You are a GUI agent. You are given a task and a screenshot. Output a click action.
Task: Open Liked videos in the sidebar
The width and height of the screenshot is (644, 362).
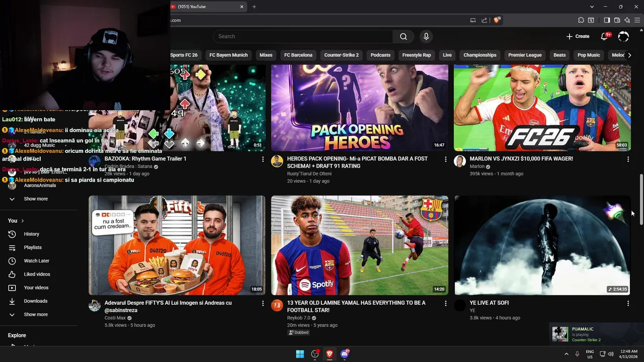coord(38,274)
